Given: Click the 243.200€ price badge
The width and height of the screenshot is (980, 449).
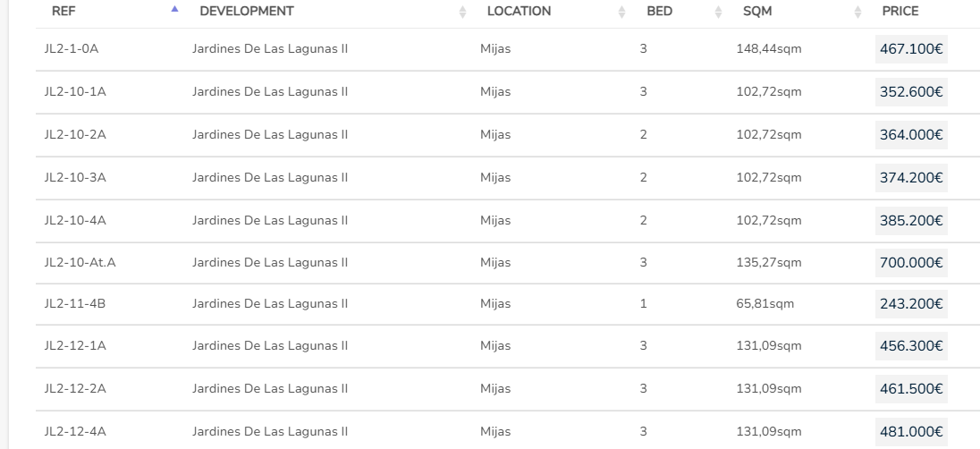Looking at the screenshot, I should coord(911,304).
